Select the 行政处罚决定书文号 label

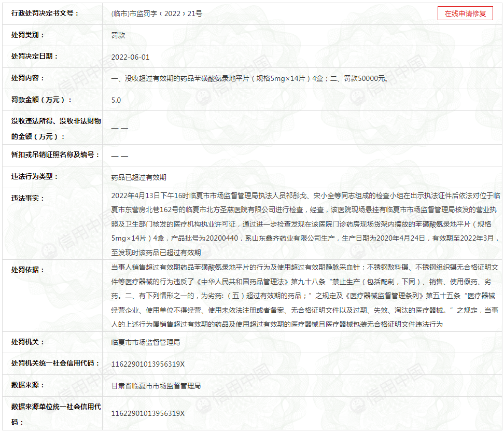point(45,13)
